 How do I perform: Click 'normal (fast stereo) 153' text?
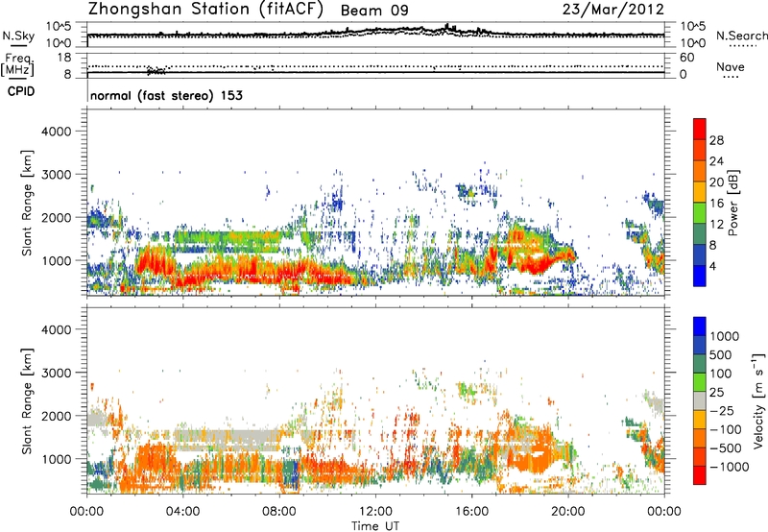coord(166,95)
